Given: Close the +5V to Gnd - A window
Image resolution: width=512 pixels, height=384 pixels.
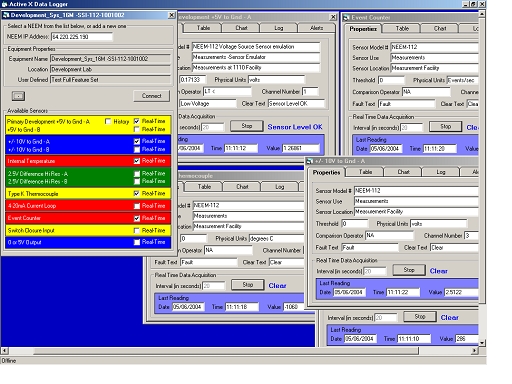Looking at the screenshot, I should [x=333, y=17].
